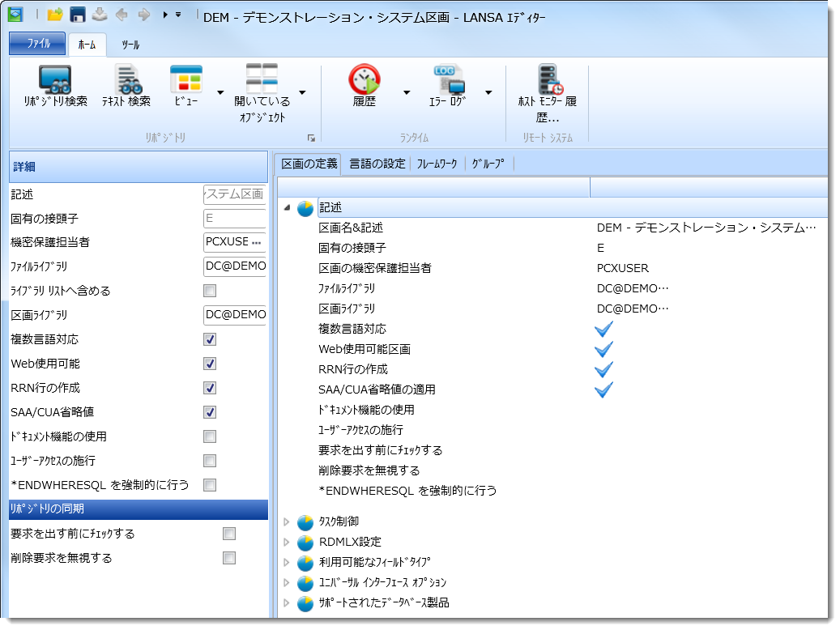Viewport: 840px width, 630px height.
Task: Click the 区画ライブラリ input field
Action: point(235,315)
